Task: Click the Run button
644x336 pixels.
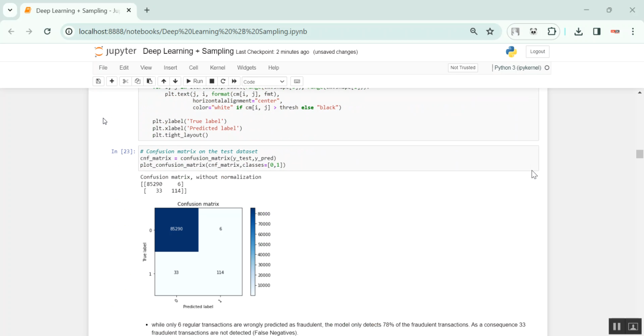Action: click(194, 81)
